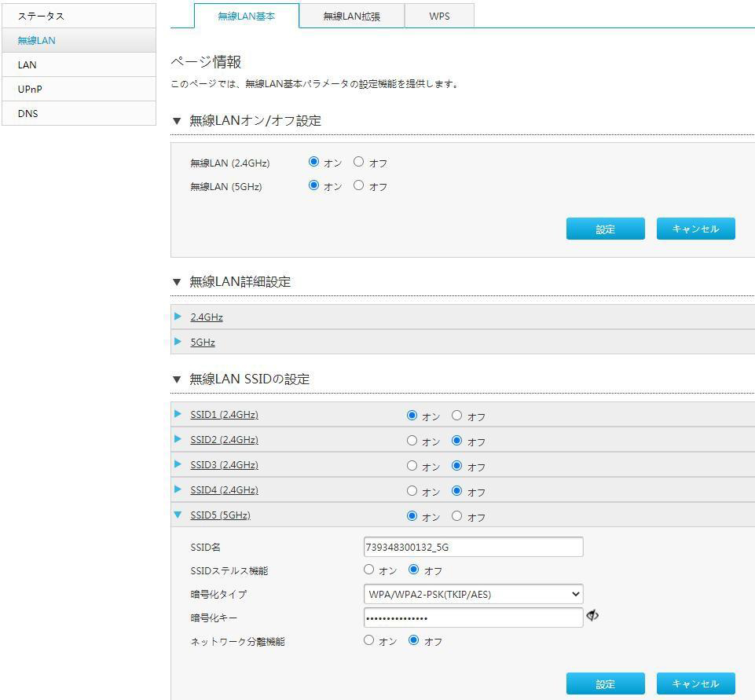
Task: Expand the 5GHz detail settings arrow
Action: click(x=178, y=341)
